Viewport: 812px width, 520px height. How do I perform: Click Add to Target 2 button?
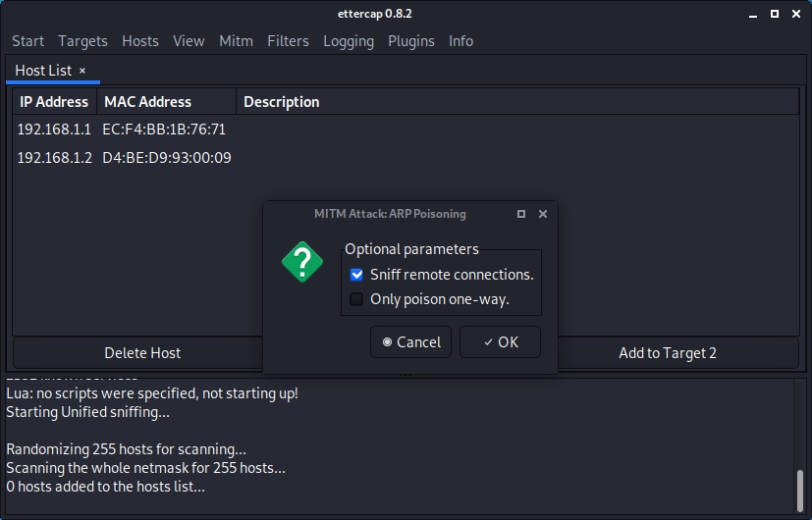668,353
